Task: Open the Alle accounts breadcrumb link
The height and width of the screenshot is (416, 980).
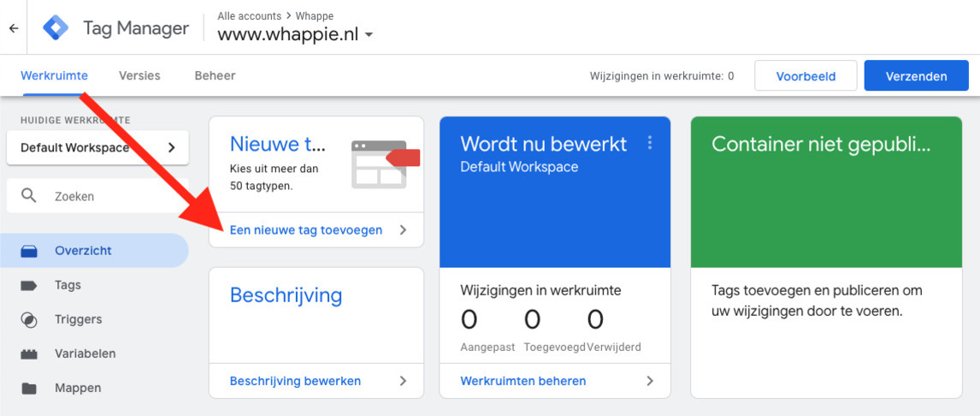Action: tap(248, 15)
